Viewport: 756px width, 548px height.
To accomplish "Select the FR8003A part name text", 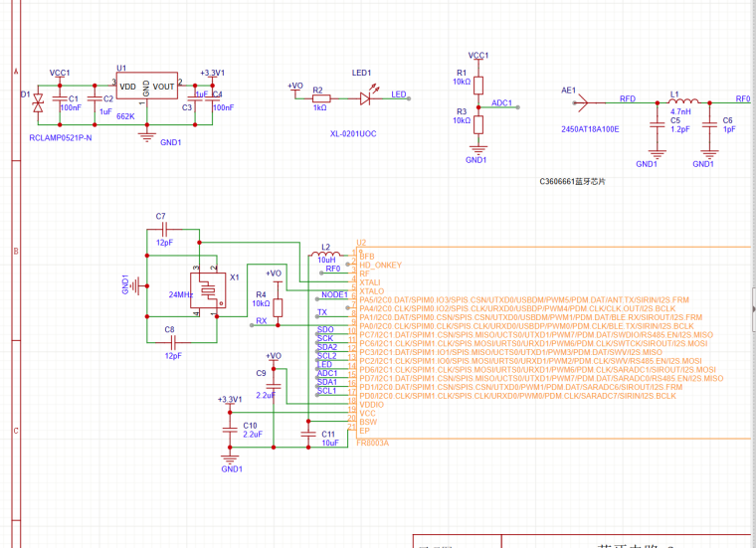I will tap(372, 441).
